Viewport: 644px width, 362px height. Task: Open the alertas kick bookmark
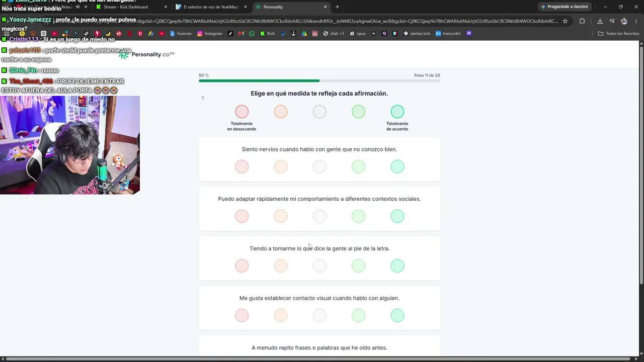point(417,34)
